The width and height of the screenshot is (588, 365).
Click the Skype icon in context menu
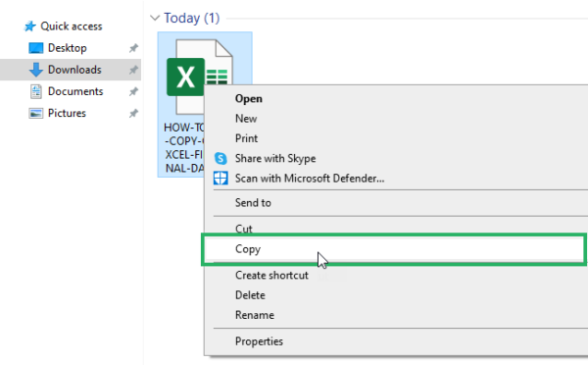[x=220, y=159]
